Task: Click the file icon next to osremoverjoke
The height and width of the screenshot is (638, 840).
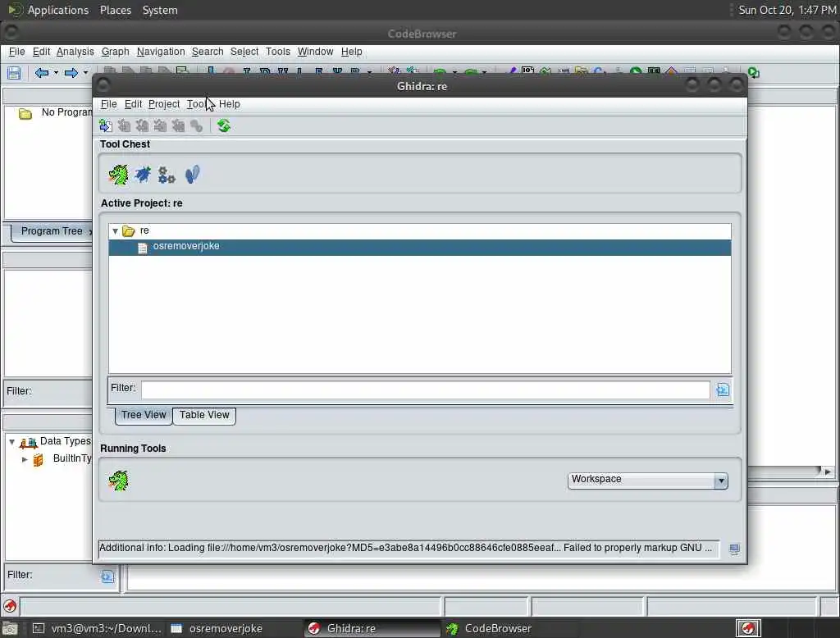Action: 143,248
